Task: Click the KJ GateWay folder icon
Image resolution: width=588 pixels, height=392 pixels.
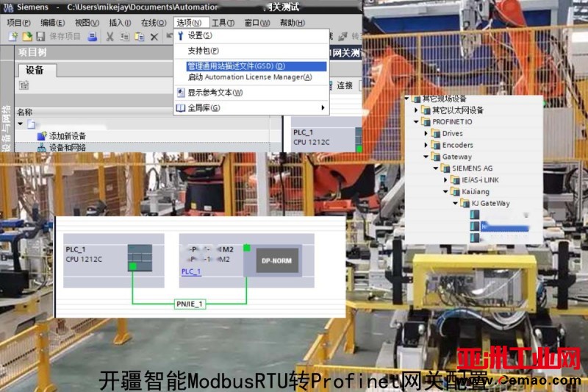Action: coord(465,203)
